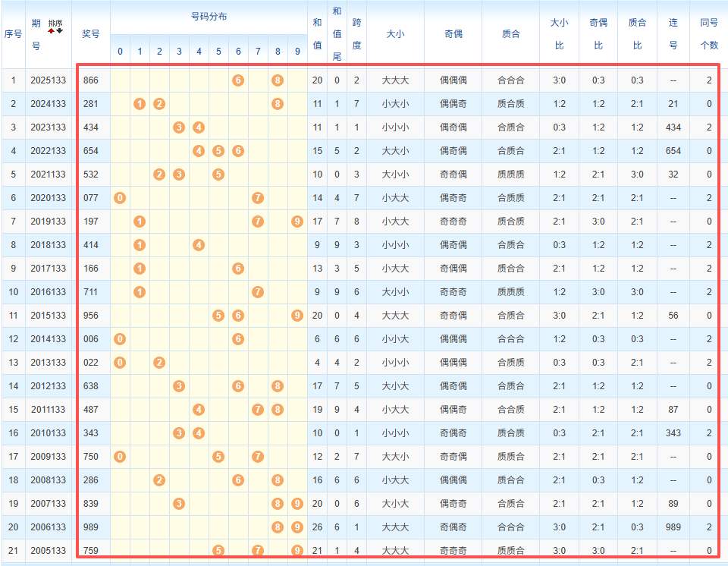Click orange ball 2 in row 2013133
The image size is (728, 566).
159,363
